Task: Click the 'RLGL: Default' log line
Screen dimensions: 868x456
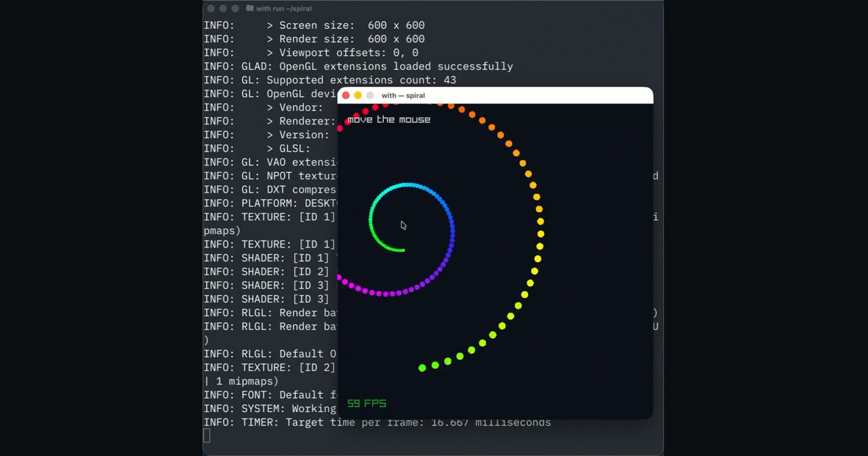Action: 270,353
